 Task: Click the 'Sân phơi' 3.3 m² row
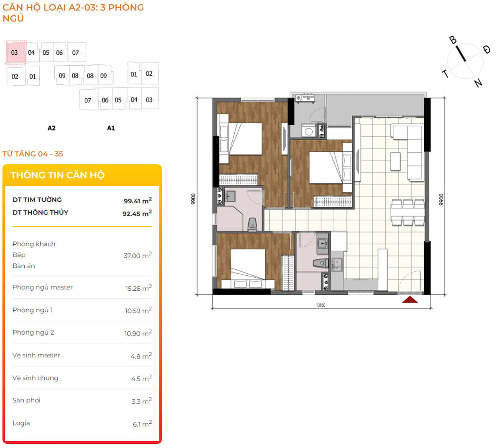[x=82, y=401]
